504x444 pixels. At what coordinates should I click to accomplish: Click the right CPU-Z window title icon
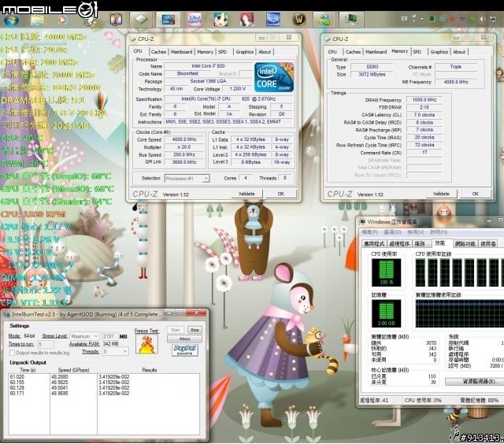coord(328,39)
